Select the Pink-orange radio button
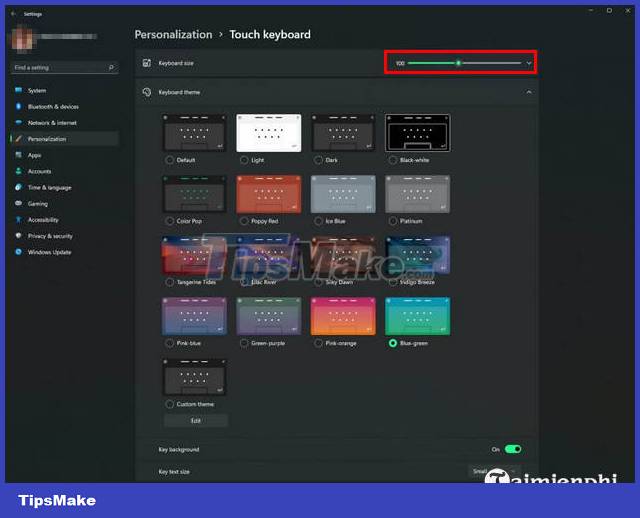Screen dimensions: 640x518 click(318, 343)
